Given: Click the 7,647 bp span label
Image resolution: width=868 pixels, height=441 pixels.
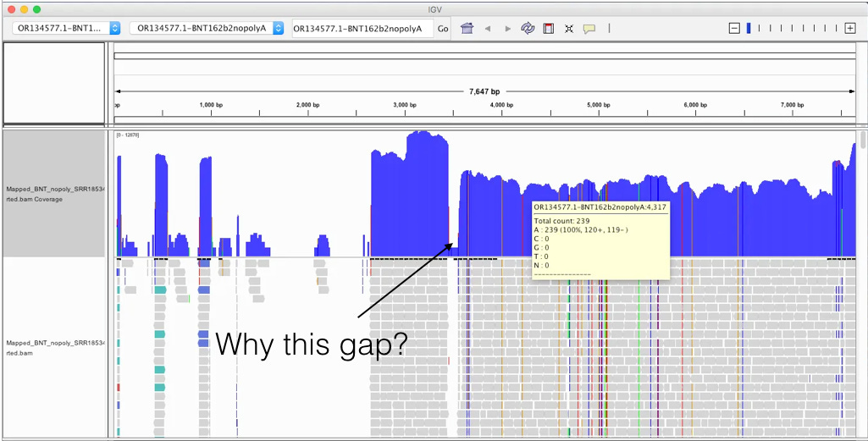Looking at the screenshot, I should pyautogui.click(x=484, y=91).
